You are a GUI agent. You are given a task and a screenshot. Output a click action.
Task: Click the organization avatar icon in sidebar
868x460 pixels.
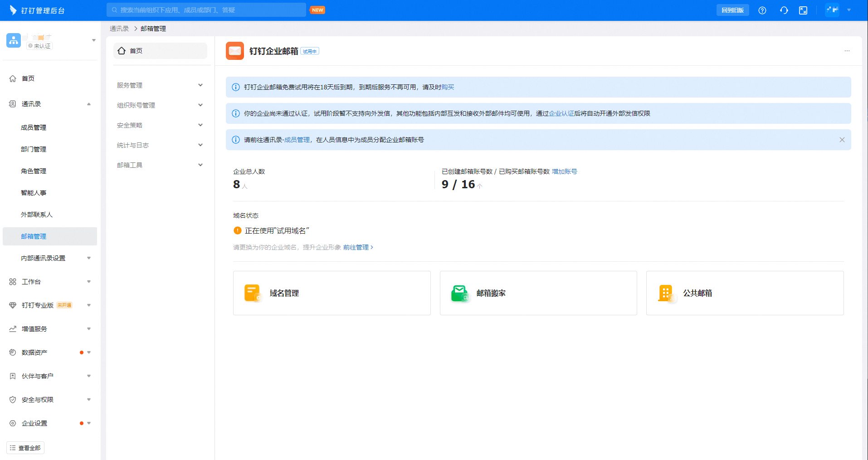(x=14, y=40)
